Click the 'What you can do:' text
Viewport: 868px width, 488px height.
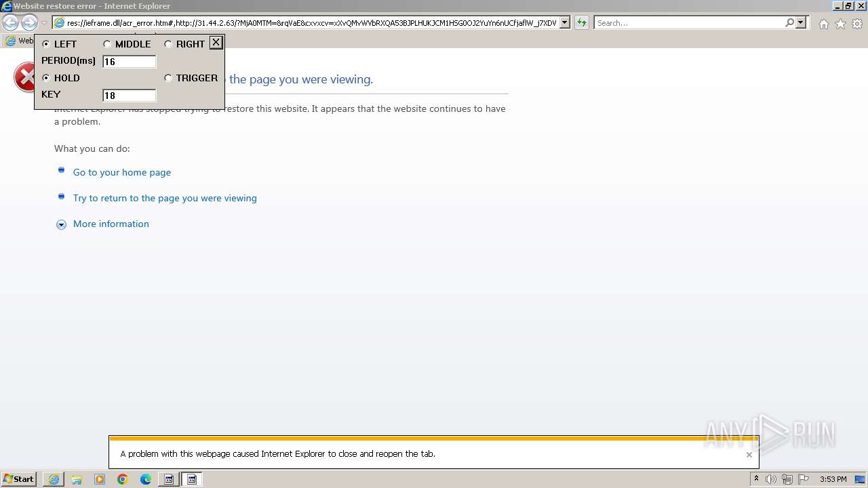point(92,148)
